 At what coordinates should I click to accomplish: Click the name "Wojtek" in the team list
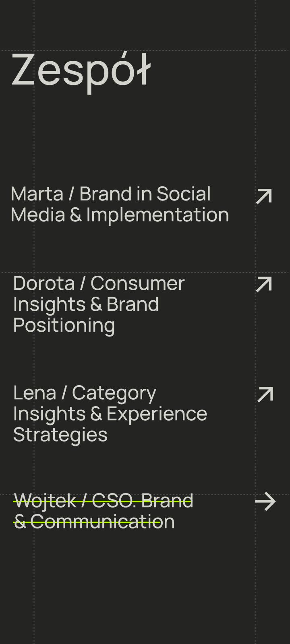[x=44, y=501]
